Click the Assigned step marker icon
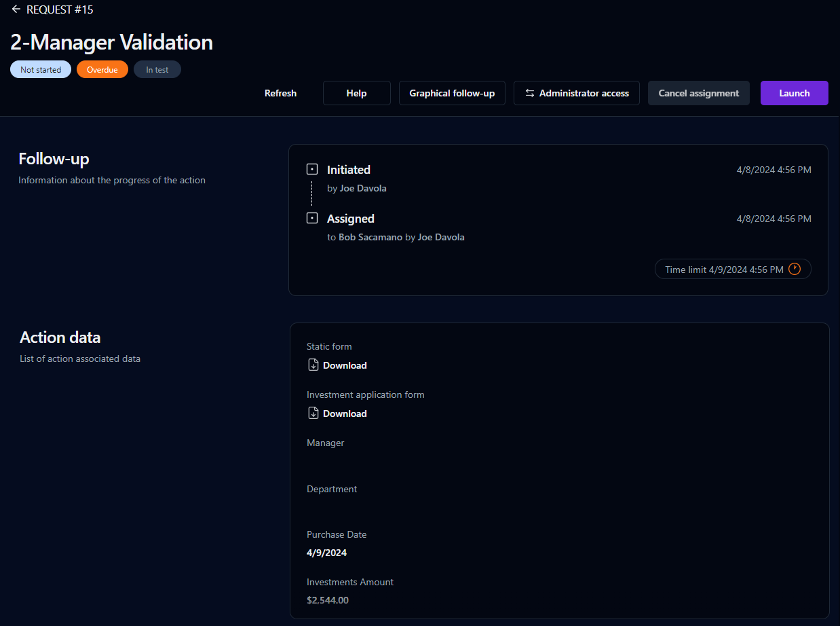This screenshot has width=840, height=626. click(312, 219)
